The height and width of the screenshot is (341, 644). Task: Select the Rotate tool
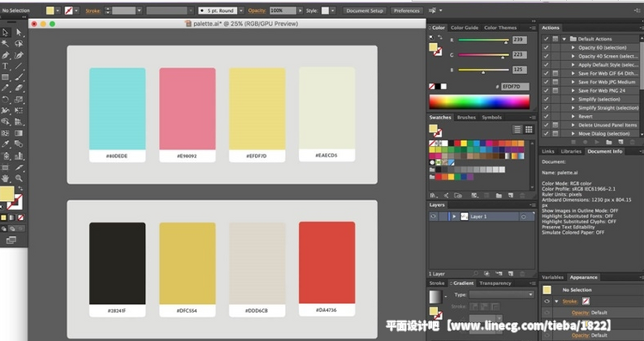(x=5, y=100)
